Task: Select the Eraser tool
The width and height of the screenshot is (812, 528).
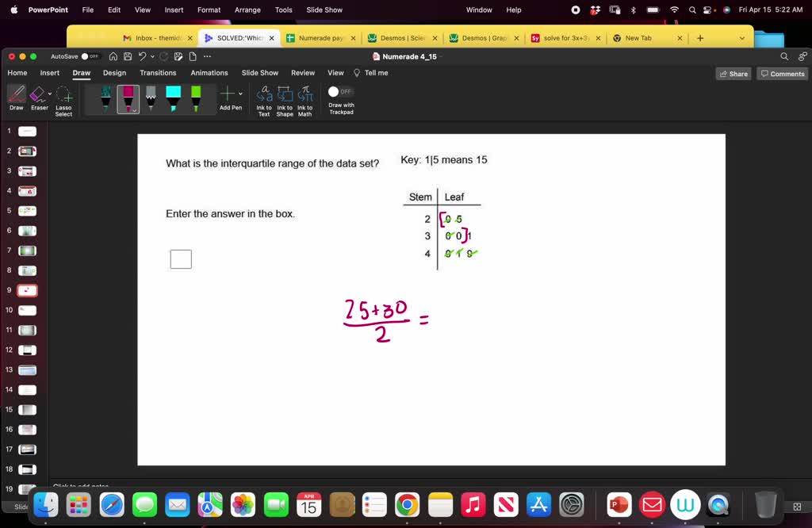Action: point(38,95)
